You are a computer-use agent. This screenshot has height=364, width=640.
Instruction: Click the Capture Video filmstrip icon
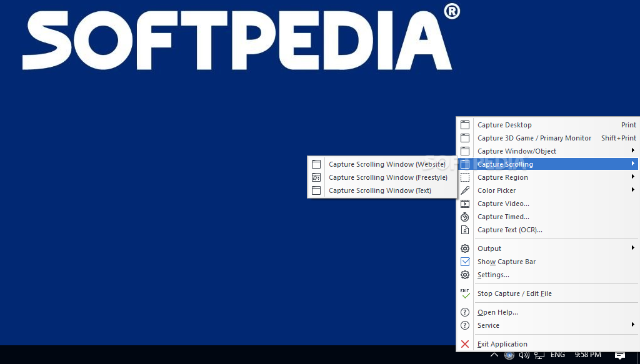pyautogui.click(x=465, y=204)
